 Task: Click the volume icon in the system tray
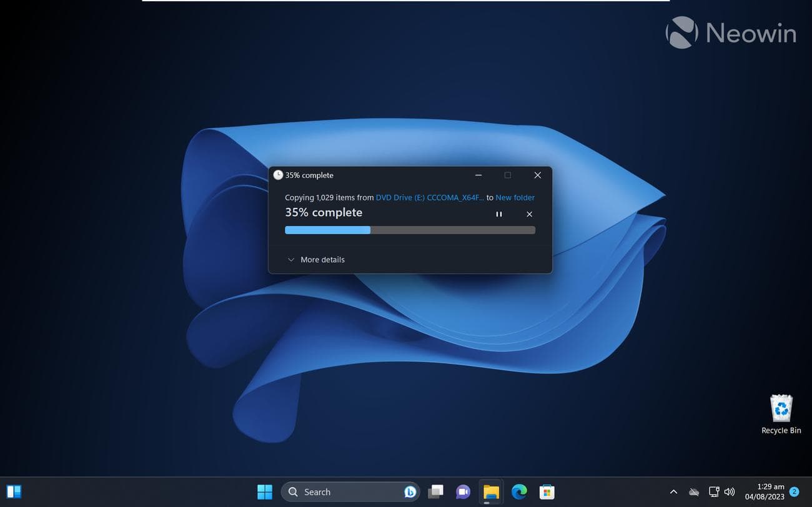point(730,491)
